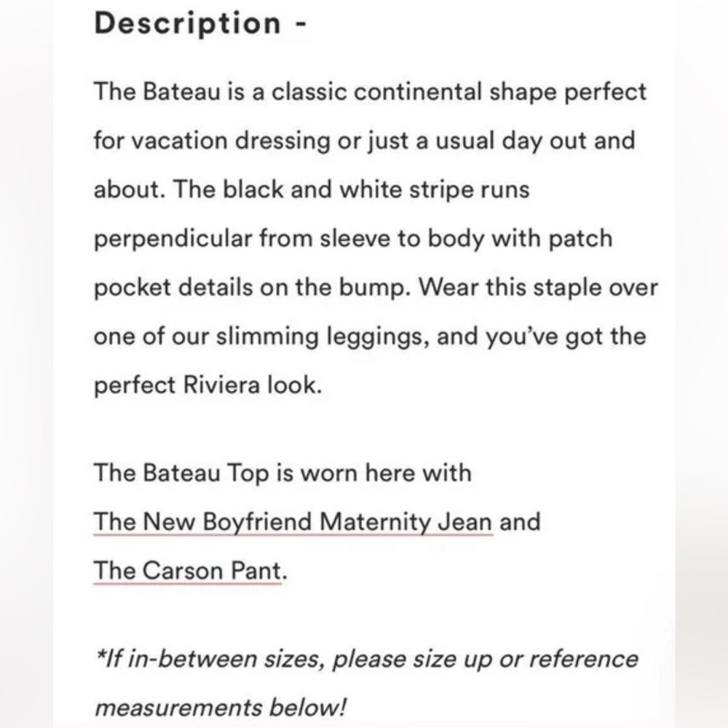Click the word 'perpendicular'
Image resolution: width=728 pixels, height=728 pixels.
click(173, 239)
